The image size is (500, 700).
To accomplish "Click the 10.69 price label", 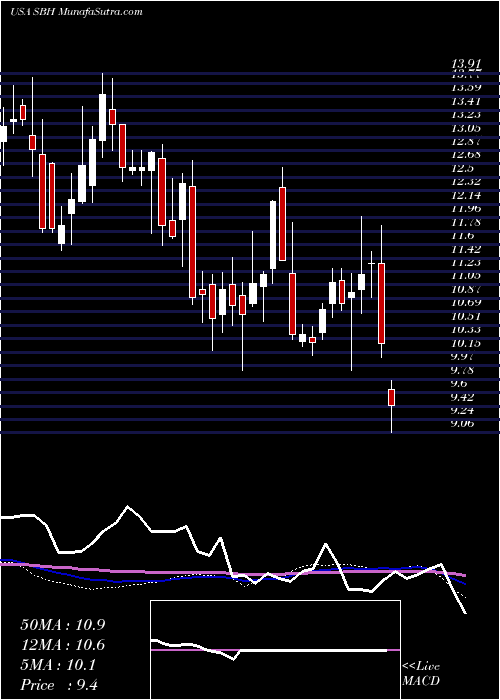I will click(467, 303).
